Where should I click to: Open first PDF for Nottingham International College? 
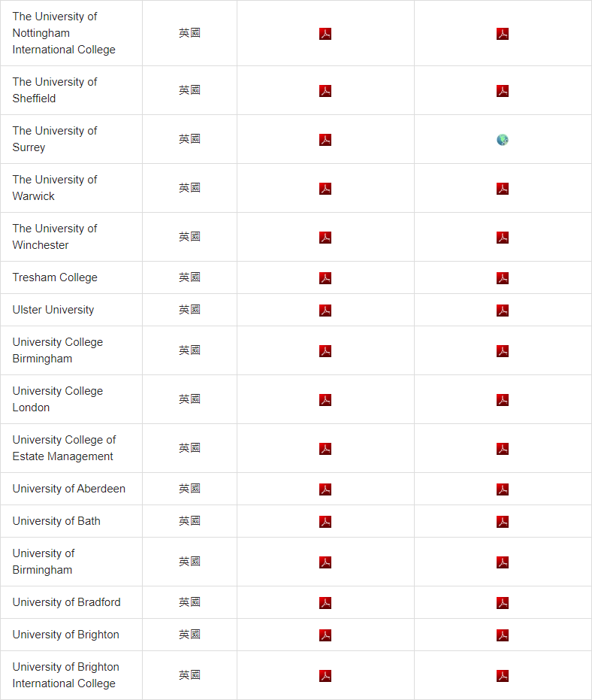(325, 34)
